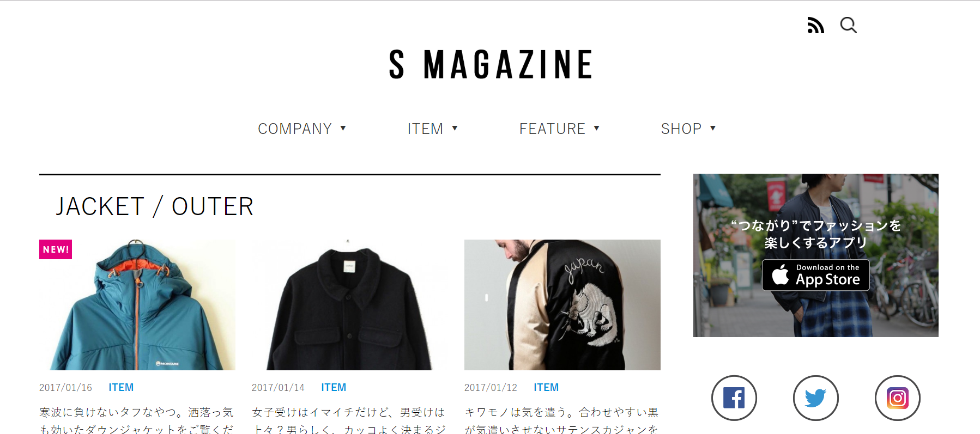Open the black wool jacket thumbnail
Image resolution: width=980 pixels, height=434 pixels.
tap(350, 305)
